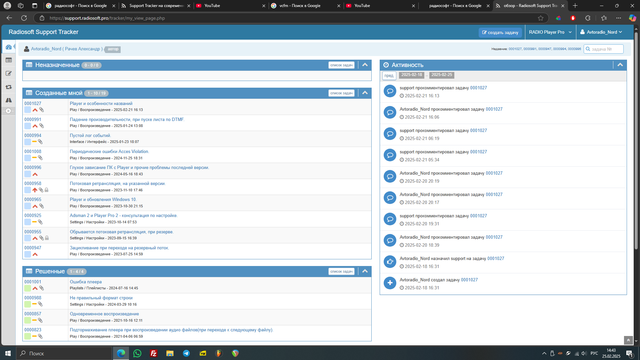Open task link 0000925
The width and height of the screenshot is (640, 360).
[33, 216]
